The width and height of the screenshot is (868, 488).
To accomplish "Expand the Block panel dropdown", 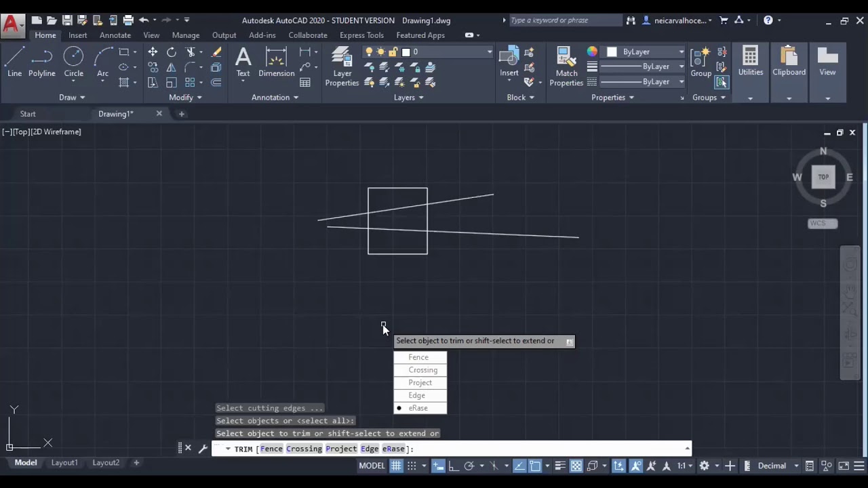I will [x=520, y=98].
